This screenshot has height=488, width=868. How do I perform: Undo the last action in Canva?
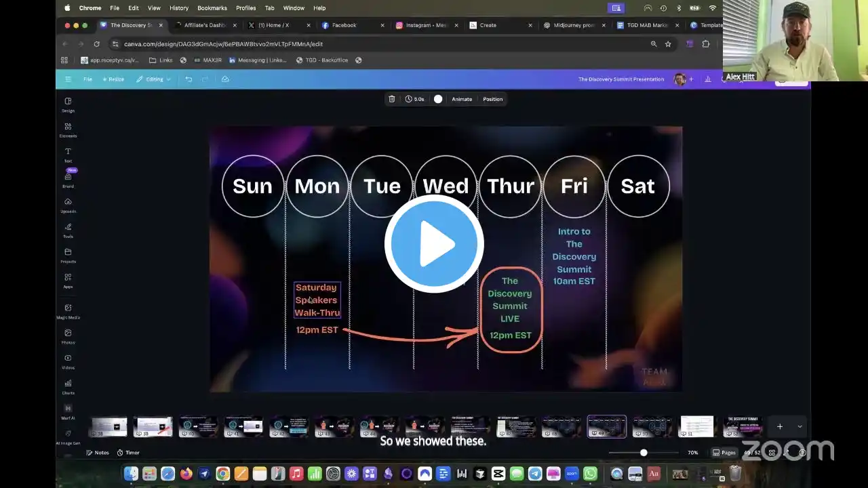pos(189,79)
